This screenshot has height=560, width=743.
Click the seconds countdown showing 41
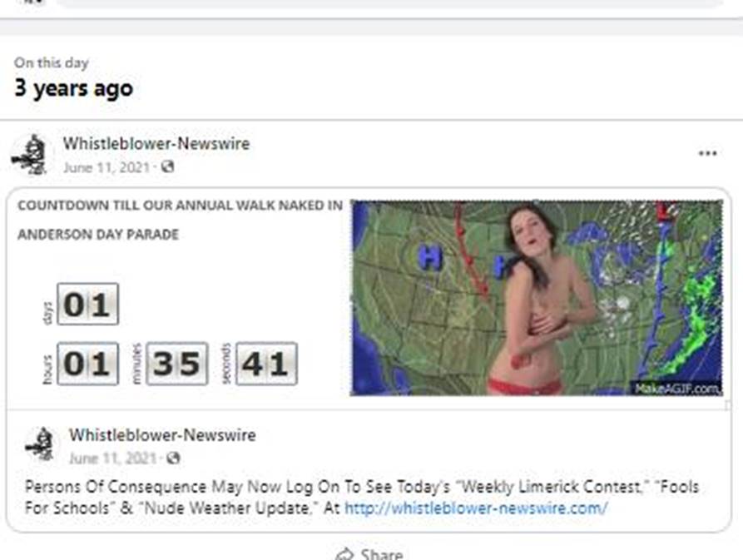point(266,364)
